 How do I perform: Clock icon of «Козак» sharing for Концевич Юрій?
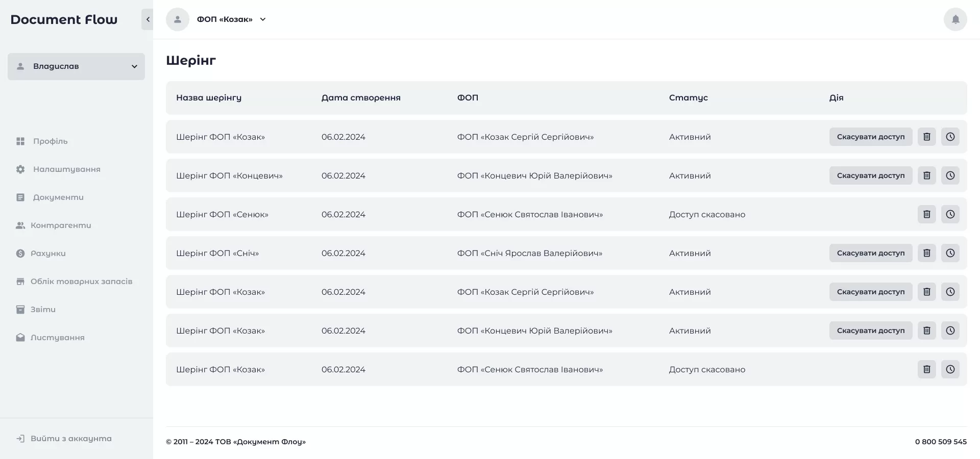950,330
